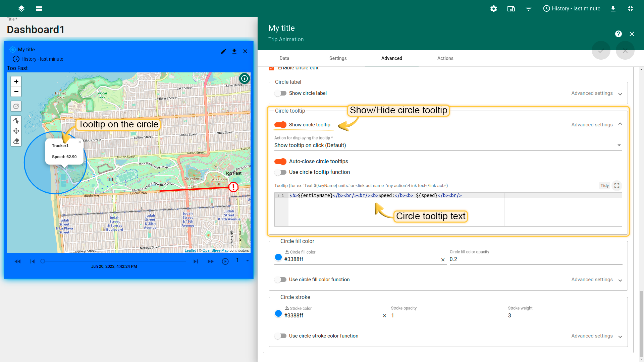Close the widget editor panel
The image size is (644, 362).
pyautogui.click(x=632, y=34)
